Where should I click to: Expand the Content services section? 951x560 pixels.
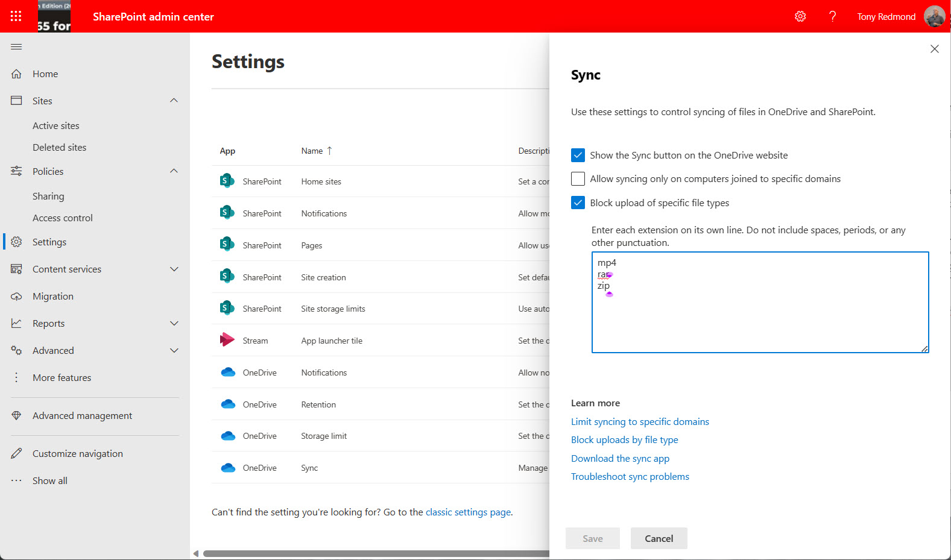(174, 269)
